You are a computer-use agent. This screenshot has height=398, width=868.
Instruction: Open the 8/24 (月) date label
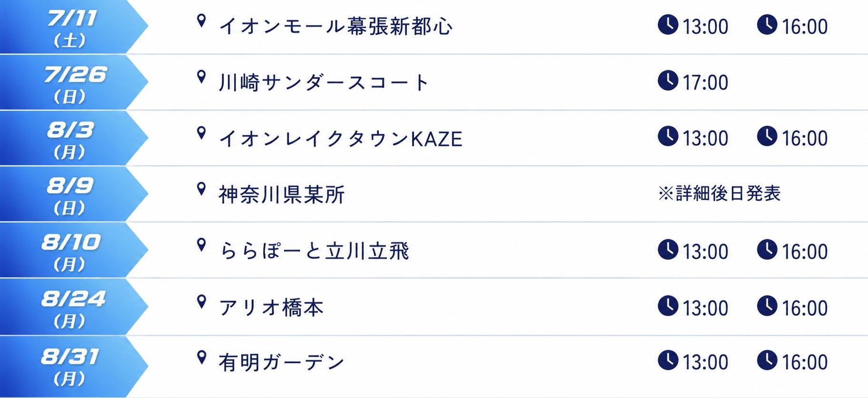pyautogui.click(x=72, y=308)
